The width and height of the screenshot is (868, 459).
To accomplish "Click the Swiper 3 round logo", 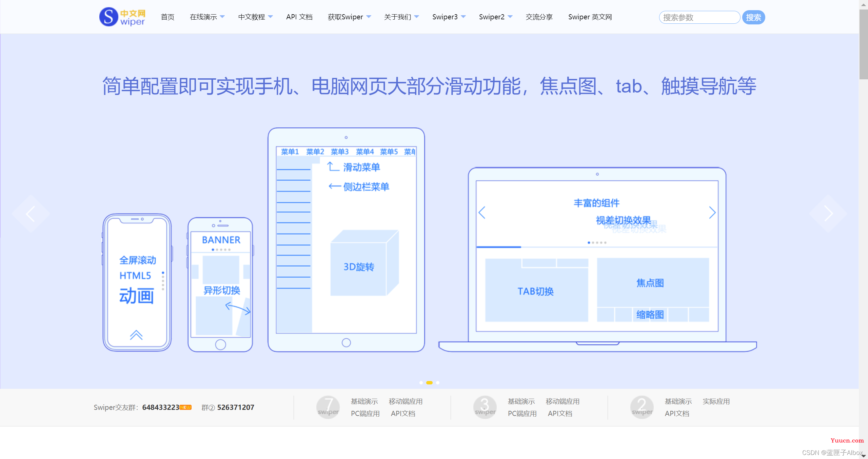I will click(485, 407).
